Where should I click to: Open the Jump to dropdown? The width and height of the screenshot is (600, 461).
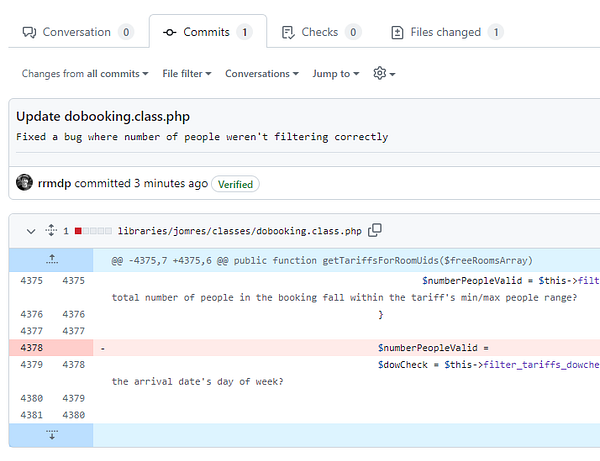click(x=336, y=73)
